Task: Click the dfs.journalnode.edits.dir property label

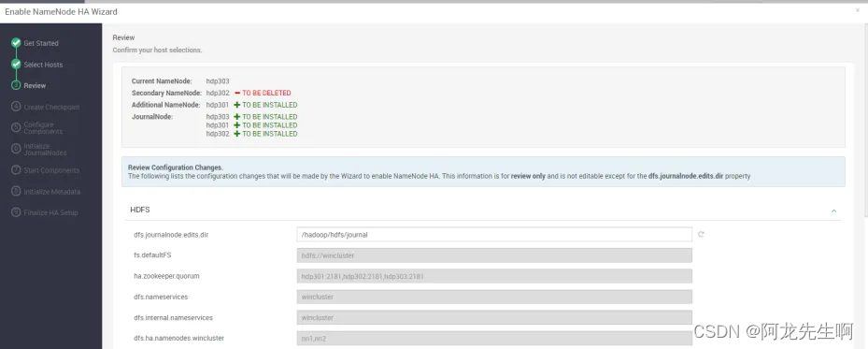Action: click(171, 235)
